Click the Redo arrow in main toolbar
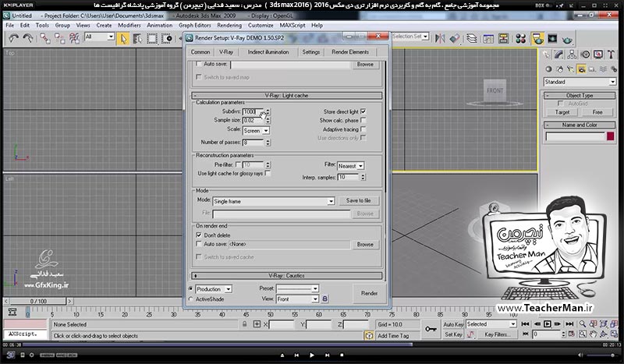Image resolution: width=624 pixels, height=364 pixels. [x=28, y=38]
